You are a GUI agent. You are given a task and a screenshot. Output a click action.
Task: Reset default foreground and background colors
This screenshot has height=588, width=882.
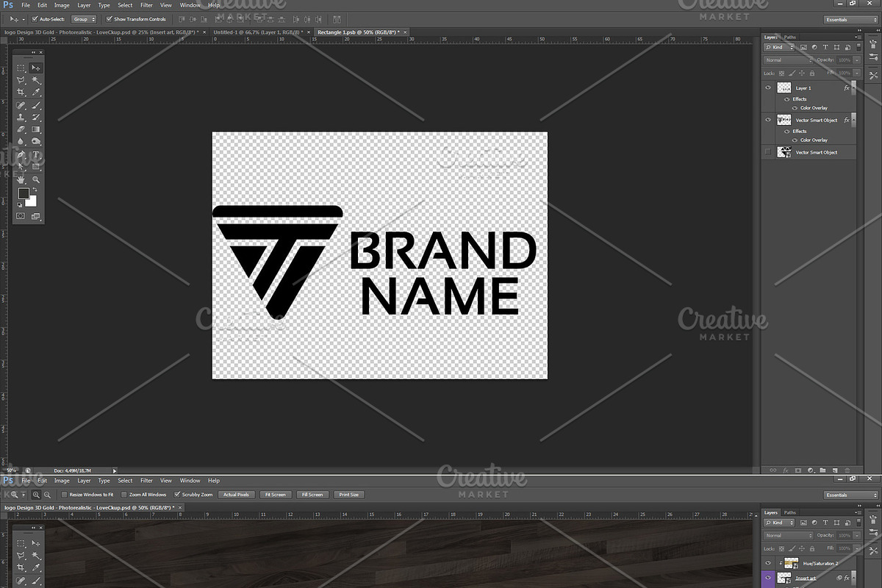coord(20,204)
